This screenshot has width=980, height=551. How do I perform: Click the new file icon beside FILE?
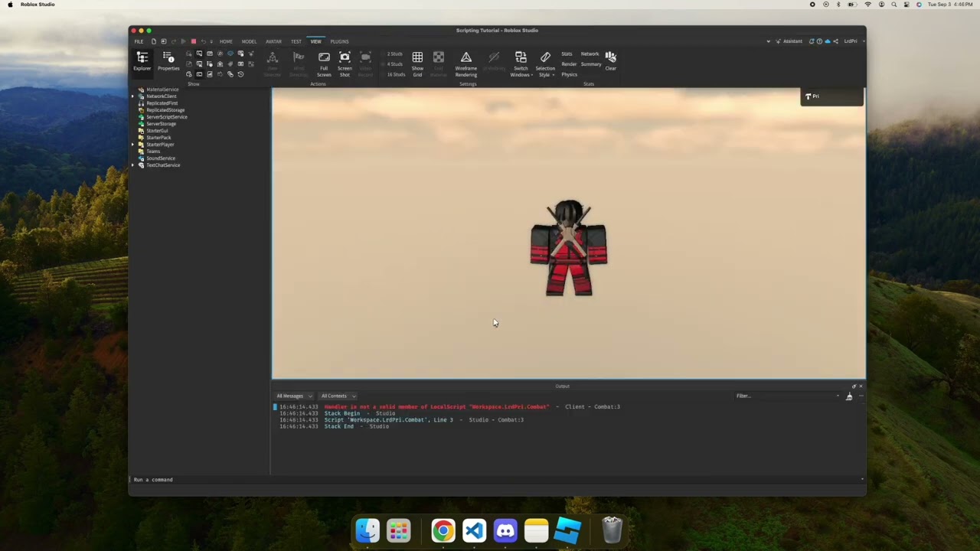point(153,41)
